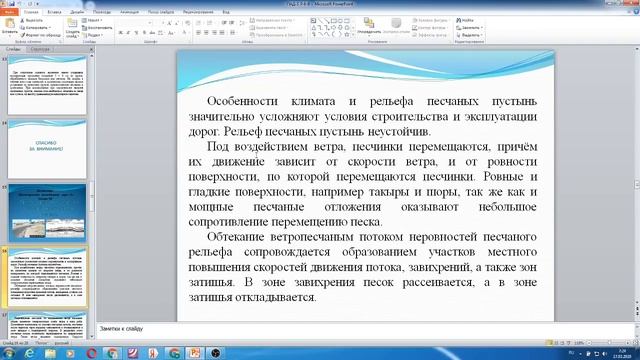Open the font size combo box

click(x=159, y=23)
